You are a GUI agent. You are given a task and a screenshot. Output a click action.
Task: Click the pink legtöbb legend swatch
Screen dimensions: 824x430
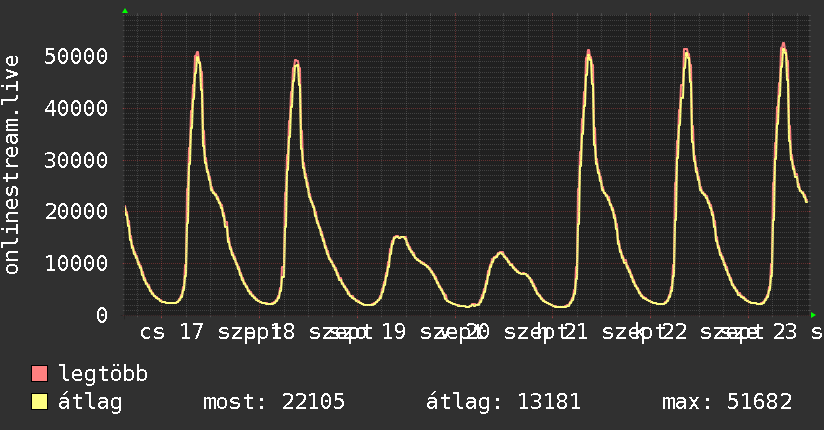pyautogui.click(x=39, y=374)
